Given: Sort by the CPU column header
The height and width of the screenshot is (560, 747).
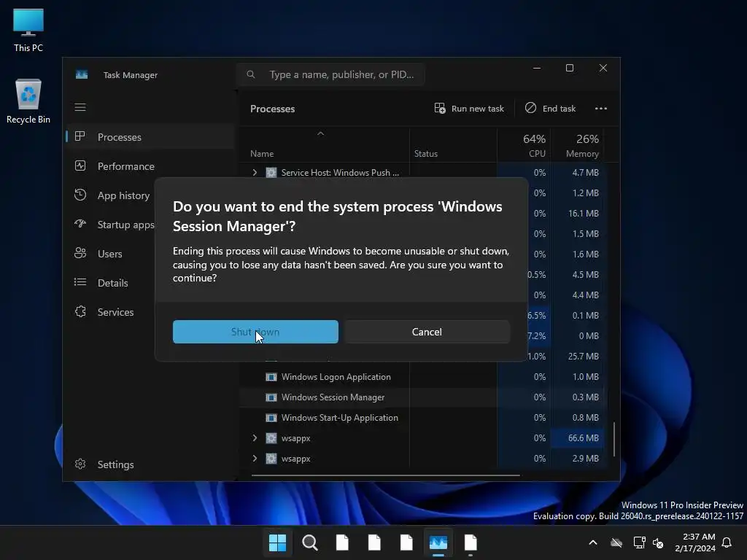Looking at the screenshot, I should click(x=525, y=145).
